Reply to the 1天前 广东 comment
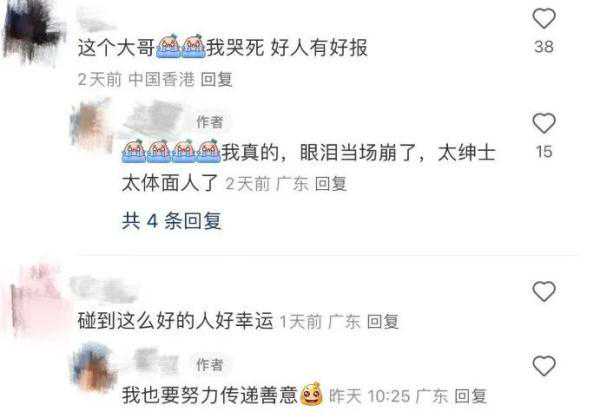600x418 pixels. point(383,322)
